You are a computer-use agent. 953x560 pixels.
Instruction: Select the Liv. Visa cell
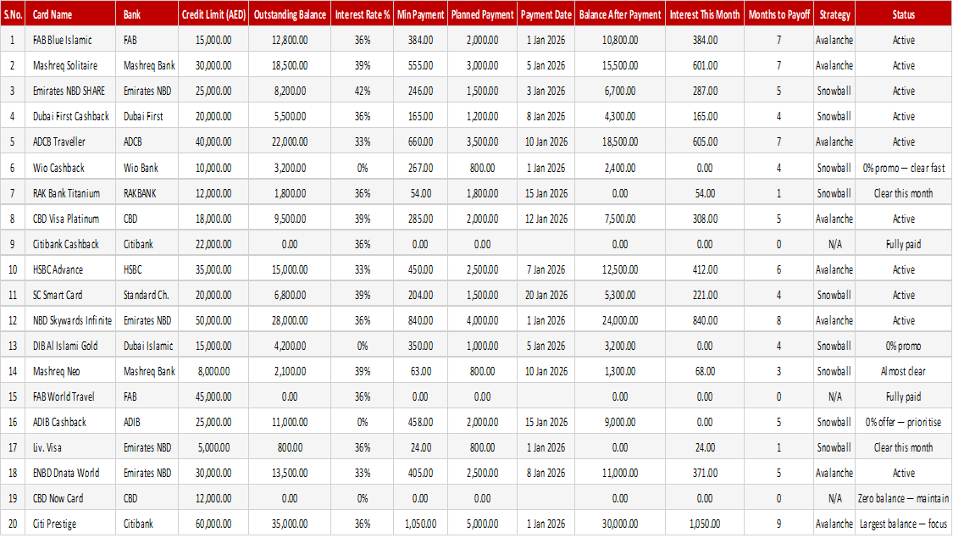(70, 447)
